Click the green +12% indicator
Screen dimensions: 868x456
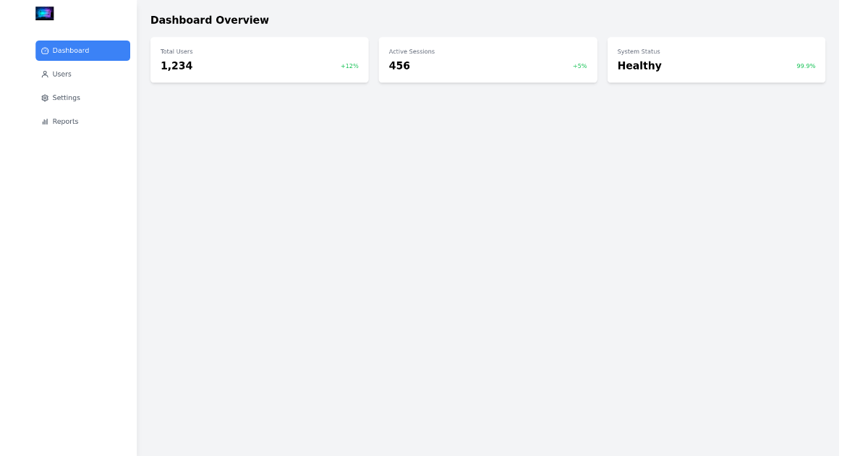[x=349, y=66]
